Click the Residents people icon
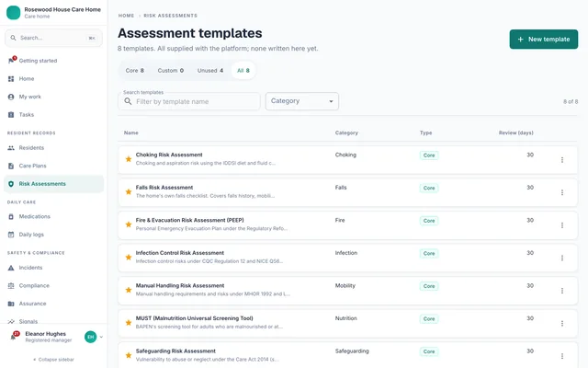The image size is (588, 368). click(11, 148)
